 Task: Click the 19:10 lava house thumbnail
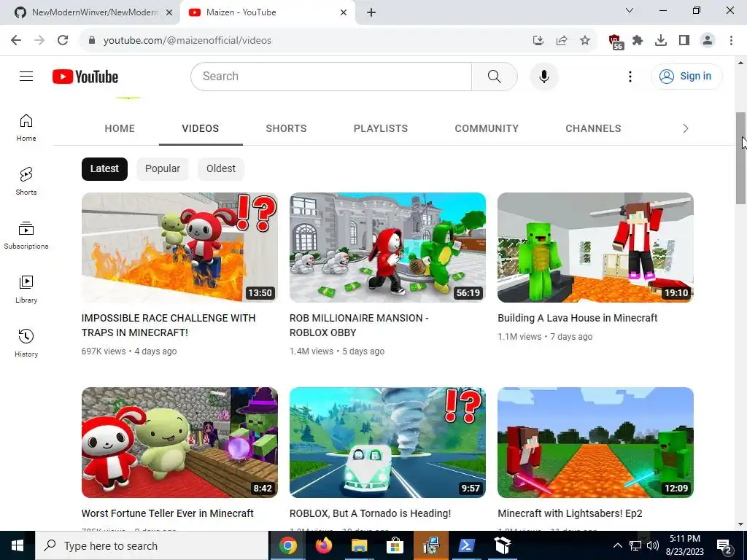click(595, 248)
